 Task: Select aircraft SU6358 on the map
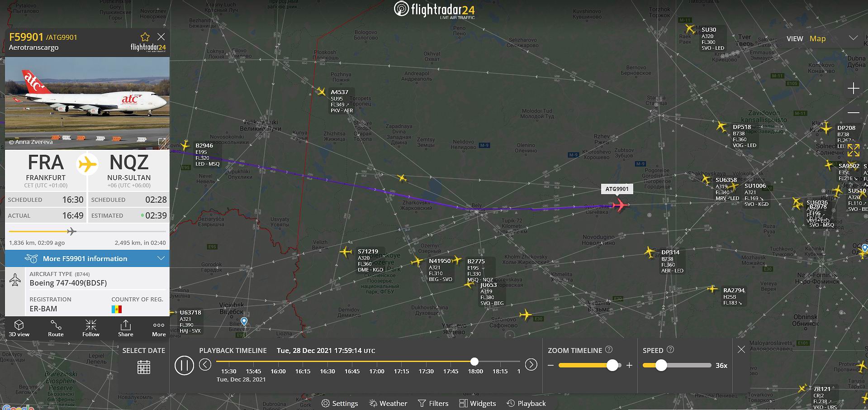coord(706,180)
